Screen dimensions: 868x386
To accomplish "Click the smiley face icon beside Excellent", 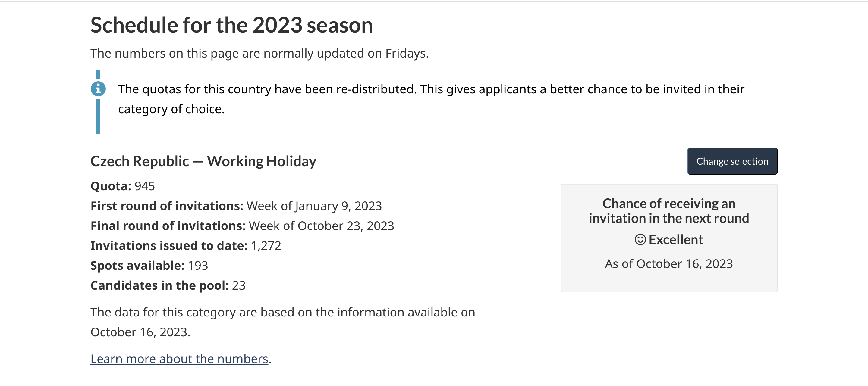I will (640, 240).
